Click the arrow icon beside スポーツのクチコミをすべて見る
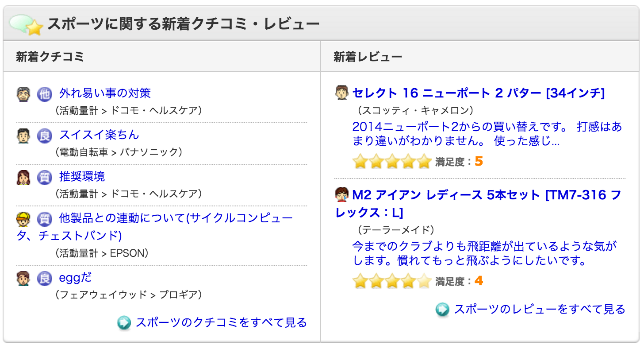The image size is (644, 349). (x=124, y=323)
